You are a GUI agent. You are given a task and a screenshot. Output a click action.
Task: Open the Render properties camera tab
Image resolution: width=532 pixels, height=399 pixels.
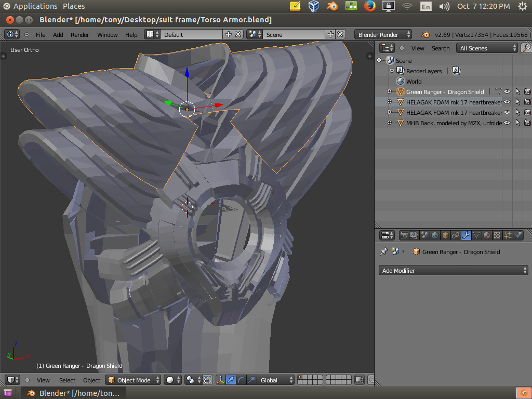coord(404,235)
